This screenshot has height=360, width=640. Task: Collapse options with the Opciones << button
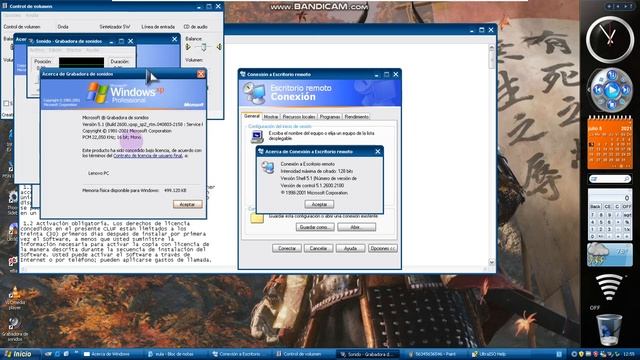pos(382,248)
